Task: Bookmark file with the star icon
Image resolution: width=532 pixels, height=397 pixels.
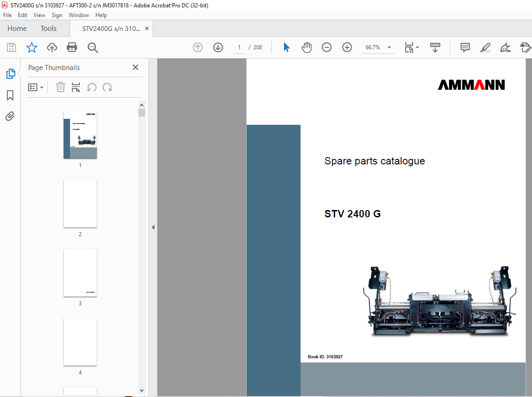Action: [x=31, y=47]
